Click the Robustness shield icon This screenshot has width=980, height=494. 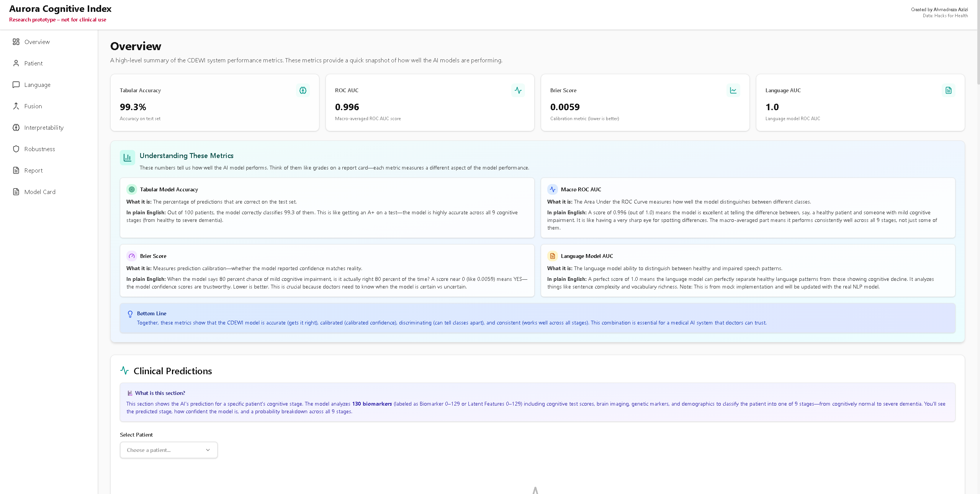pyautogui.click(x=16, y=149)
